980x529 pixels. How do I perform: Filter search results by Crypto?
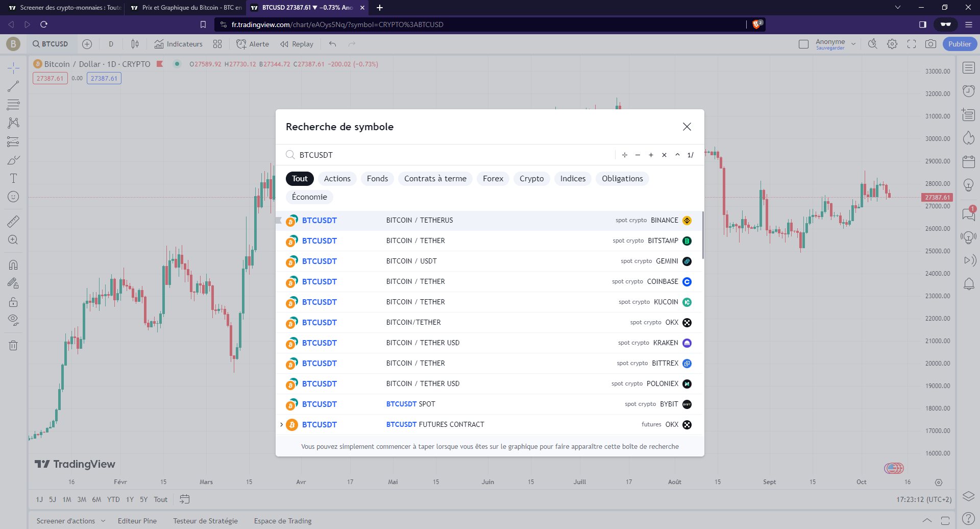531,178
